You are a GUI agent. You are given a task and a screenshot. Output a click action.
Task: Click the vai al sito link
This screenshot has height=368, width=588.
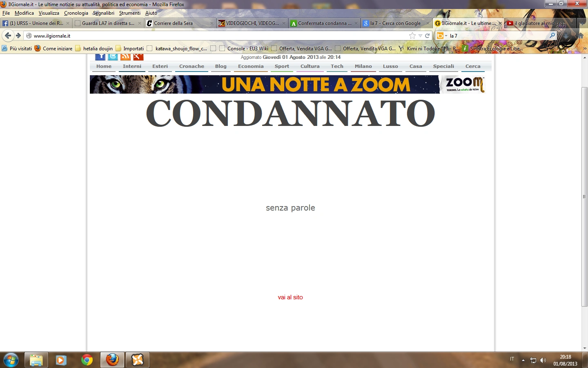tap(290, 297)
